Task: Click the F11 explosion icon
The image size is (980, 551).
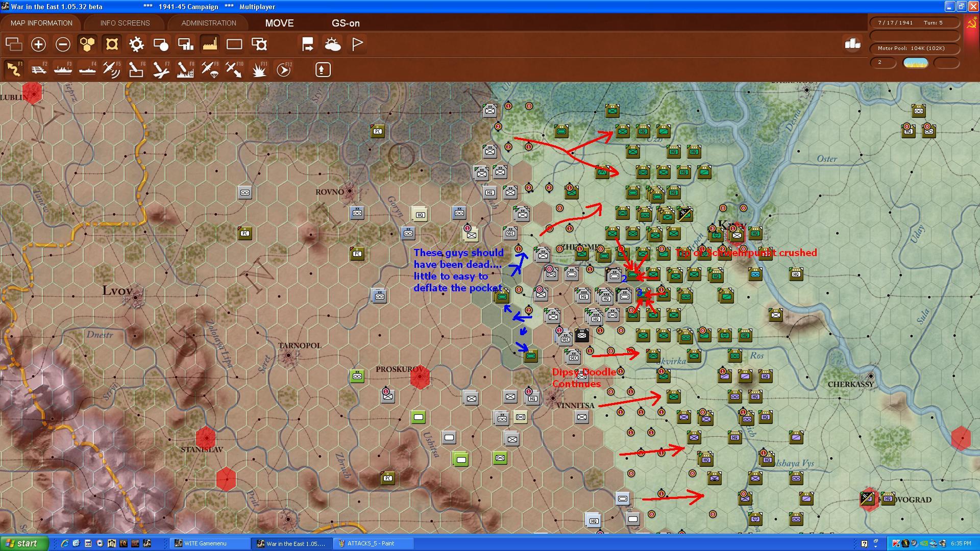Action: [259, 69]
